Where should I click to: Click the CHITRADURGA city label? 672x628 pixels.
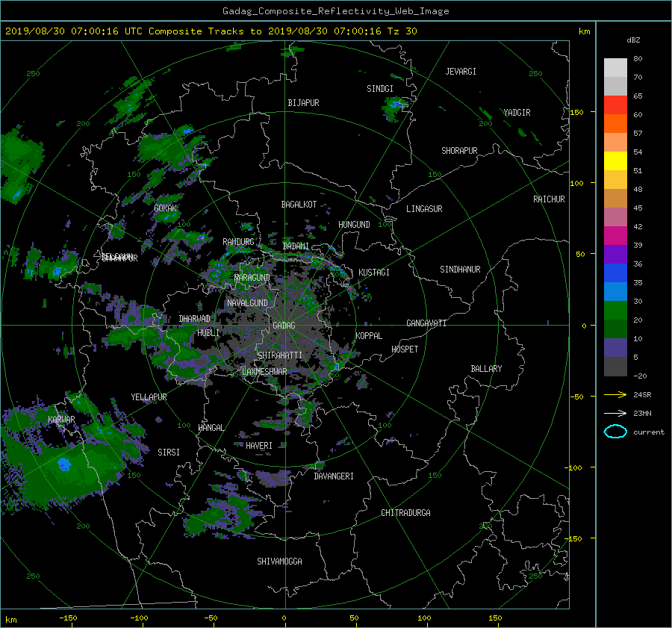[406, 513]
